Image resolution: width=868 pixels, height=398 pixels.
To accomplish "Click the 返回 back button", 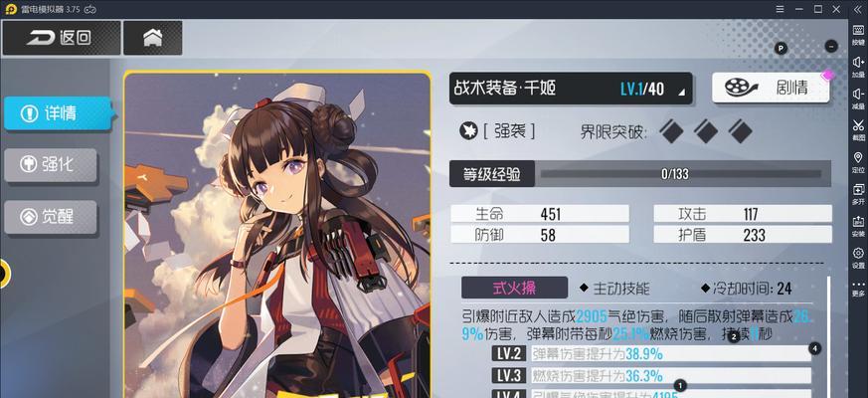I will (x=62, y=38).
